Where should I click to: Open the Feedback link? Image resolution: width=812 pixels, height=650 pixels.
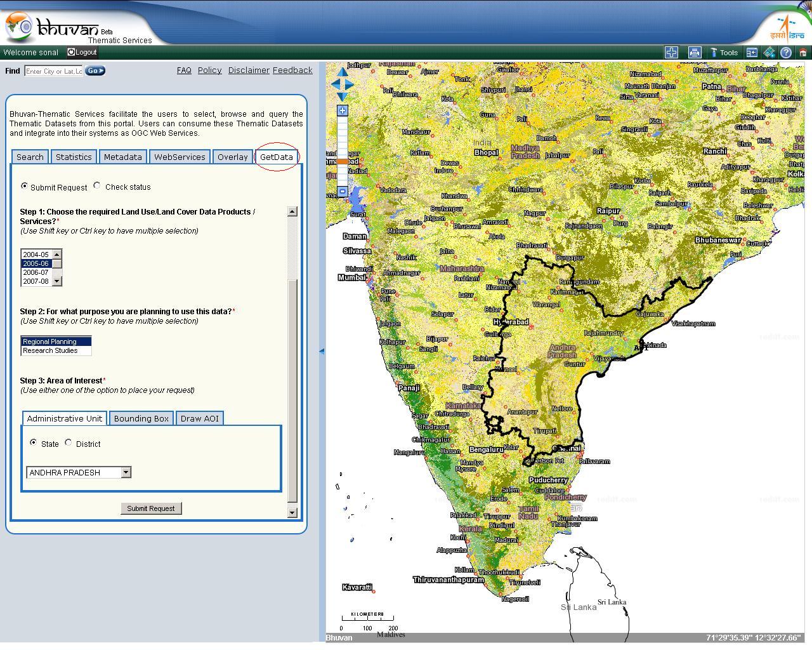click(292, 70)
